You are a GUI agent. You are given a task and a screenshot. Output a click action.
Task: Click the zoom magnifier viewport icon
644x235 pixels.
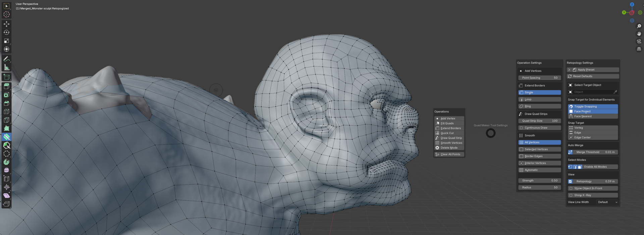pyautogui.click(x=639, y=26)
